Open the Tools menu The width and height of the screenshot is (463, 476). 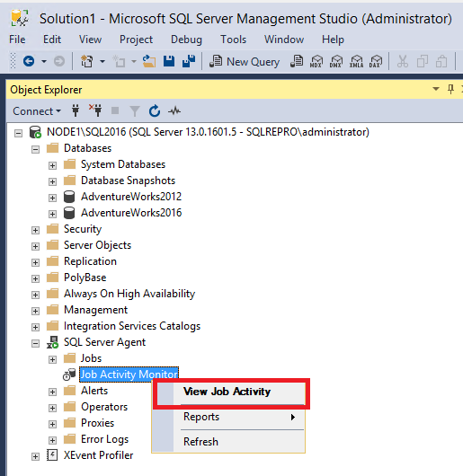(x=234, y=40)
